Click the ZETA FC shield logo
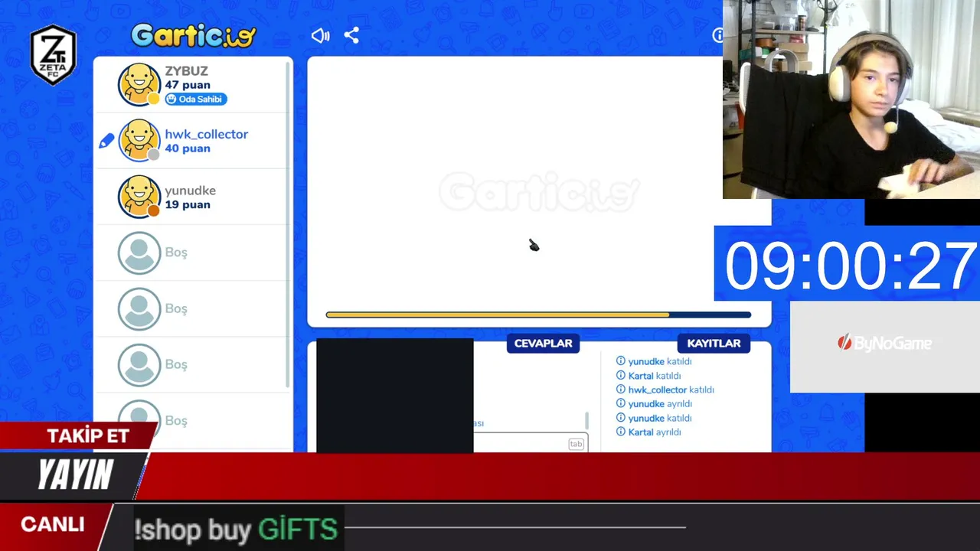 (x=53, y=54)
